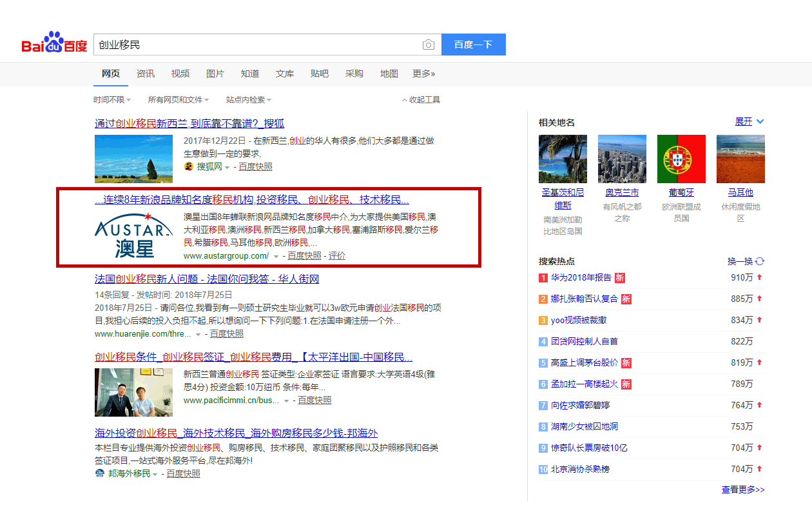Click the 百度一下 search button
Screen dimensions: 812x525
pyautogui.click(x=473, y=45)
